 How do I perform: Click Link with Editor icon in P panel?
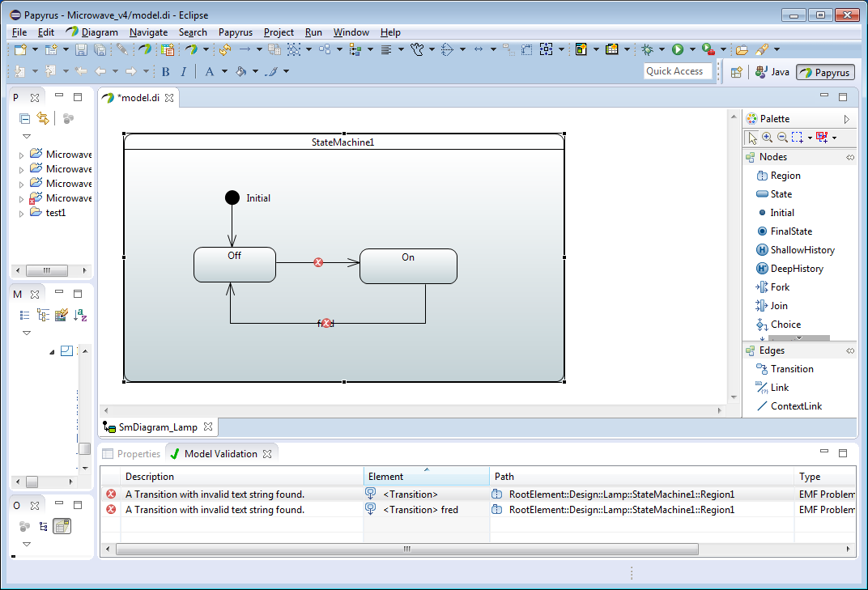click(43, 118)
